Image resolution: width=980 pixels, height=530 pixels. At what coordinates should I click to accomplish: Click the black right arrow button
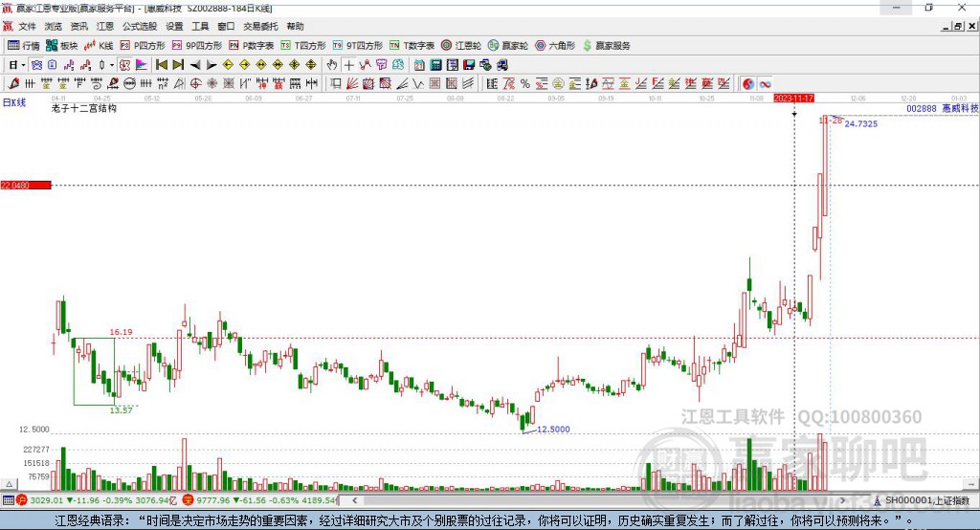pyautogui.click(x=212, y=65)
